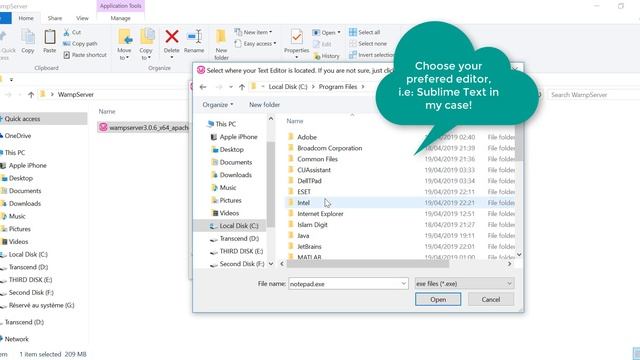Open the Open dropdown in ribbon
The height and width of the screenshot is (360, 640).
click(x=327, y=32)
